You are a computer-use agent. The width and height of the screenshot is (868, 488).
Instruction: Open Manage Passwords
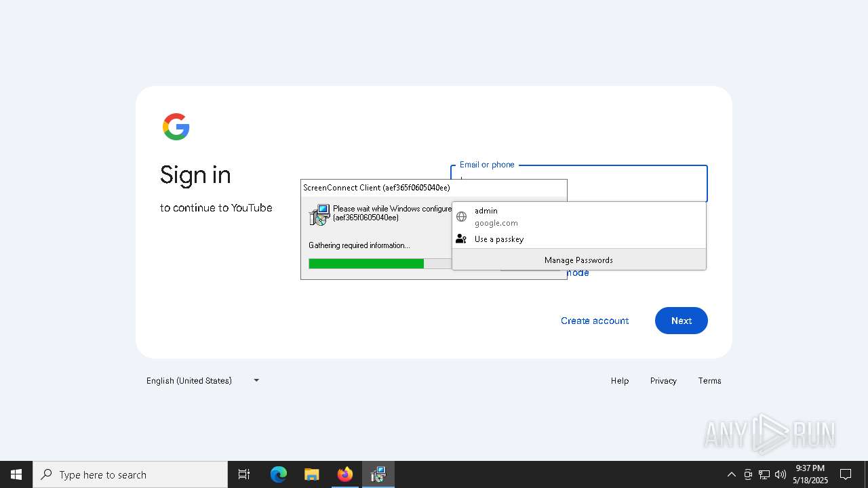[x=578, y=260]
